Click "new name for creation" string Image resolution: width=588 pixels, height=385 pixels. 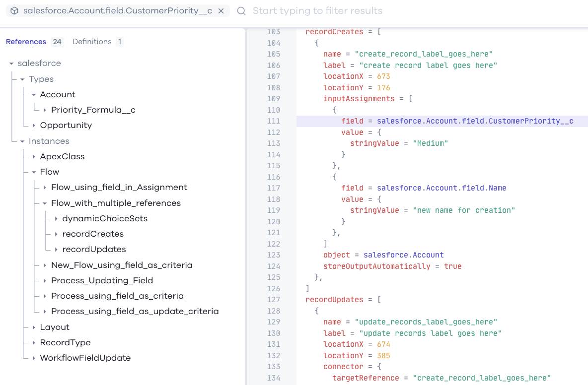pos(464,210)
